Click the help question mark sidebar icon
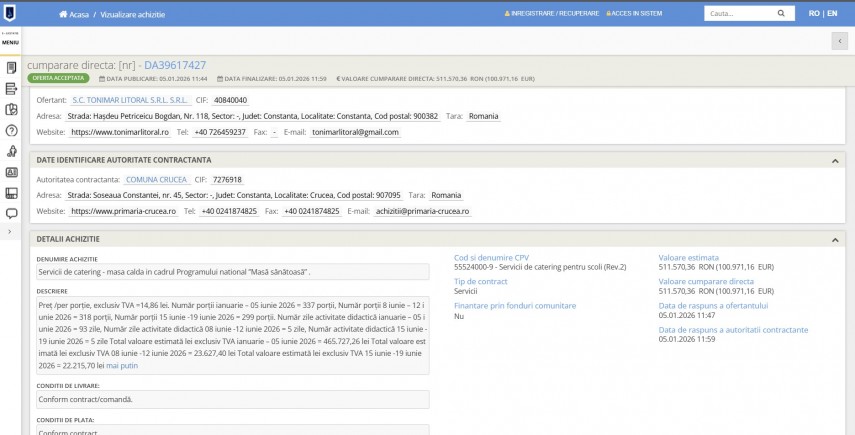855x435 pixels. pyautogui.click(x=11, y=130)
